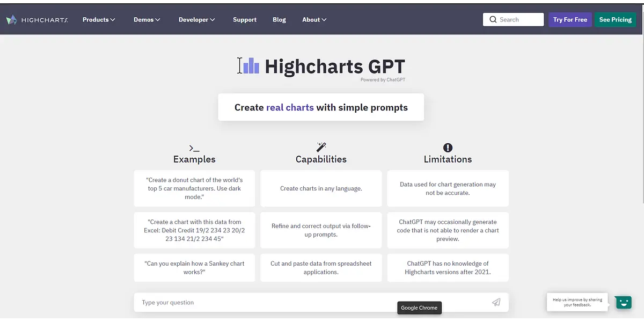This screenshot has width=644, height=322.
Task: Click the Highcharts logo in navbar
Action: pos(37,20)
